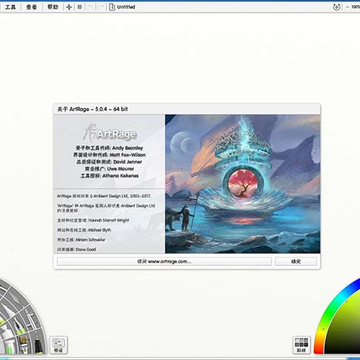
Task: Pick red at hue ring bottom
Action: (319, 349)
